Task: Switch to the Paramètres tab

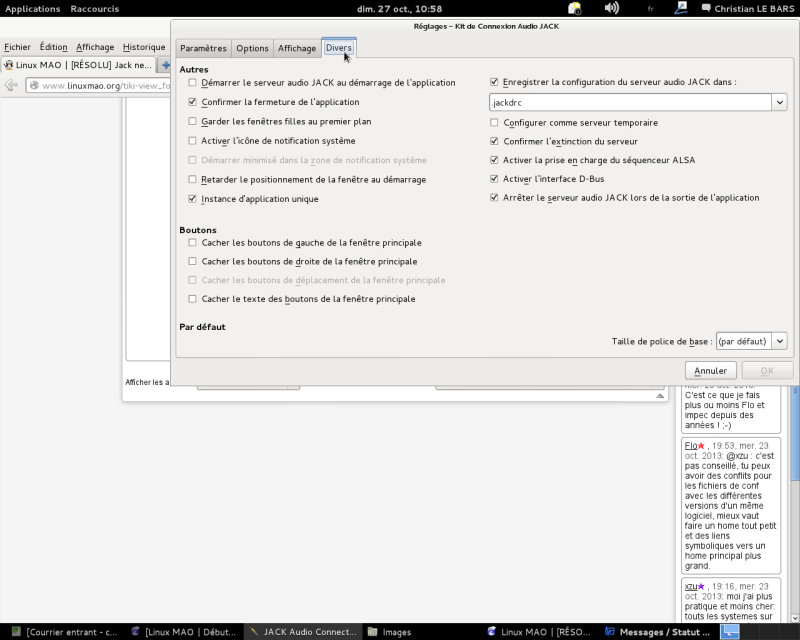Action: point(203,48)
